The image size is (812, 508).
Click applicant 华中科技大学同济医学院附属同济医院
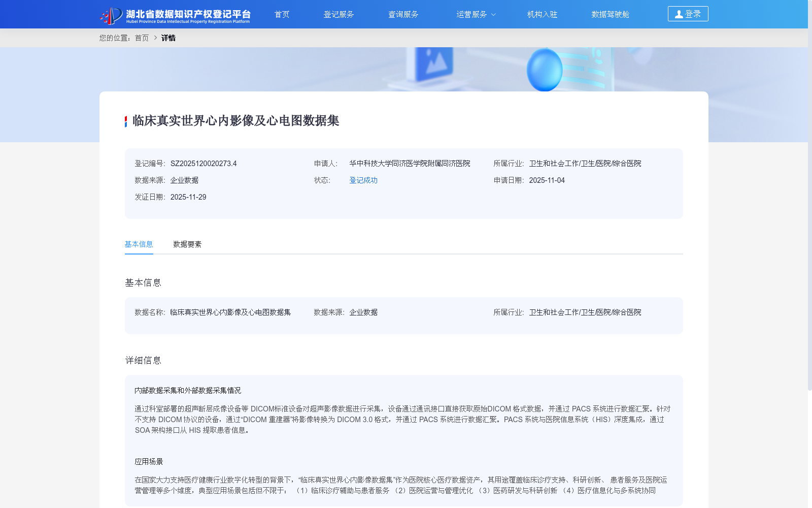point(410,164)
